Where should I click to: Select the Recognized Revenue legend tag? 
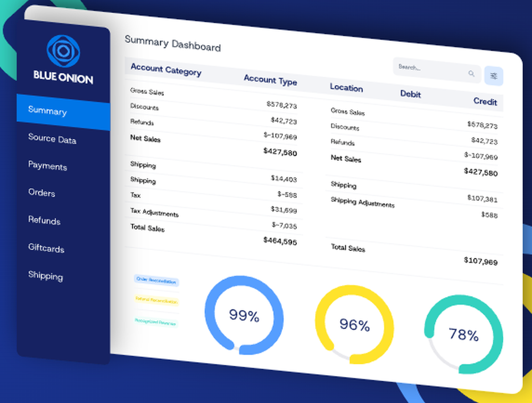(x=155, y=322)
